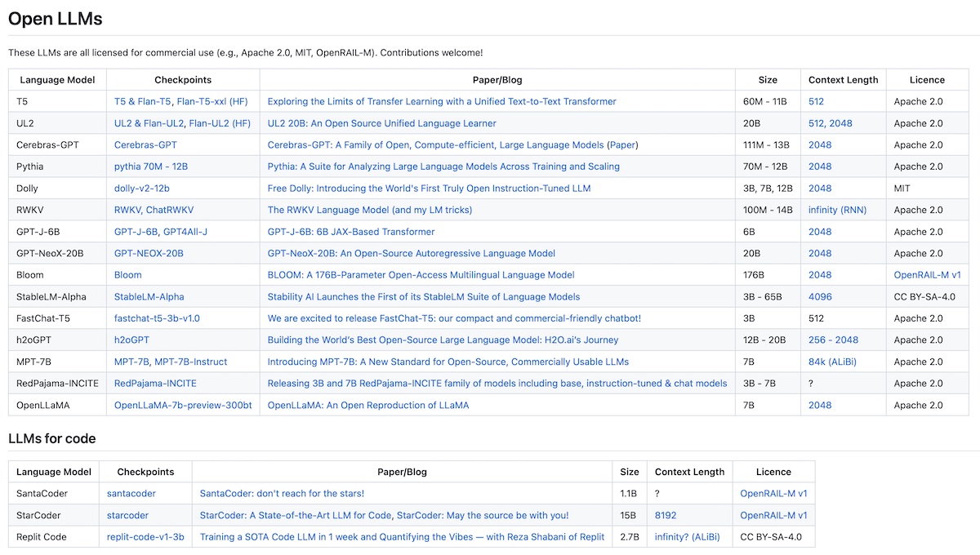Image resolution: width=980 pixels, height=555 pixels.
Task: Open the GPT-NEOX-20B checkpoint link
Action: point(149,253)
